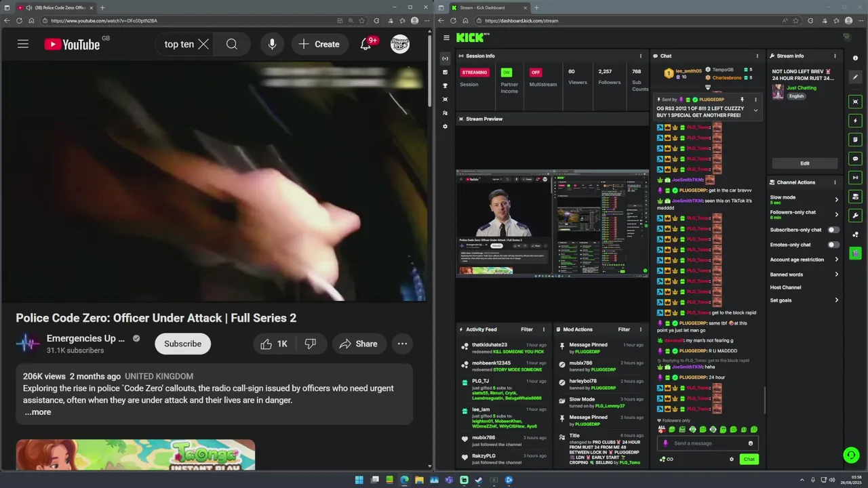Open Activity Feed Filter
Viewport: 868px width, 488px height.
527,329
